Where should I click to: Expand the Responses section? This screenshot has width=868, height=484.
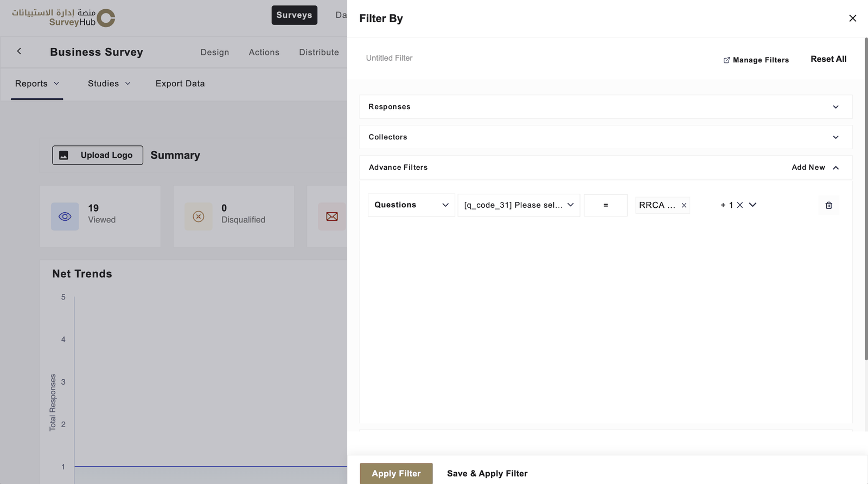coord(605,107)
